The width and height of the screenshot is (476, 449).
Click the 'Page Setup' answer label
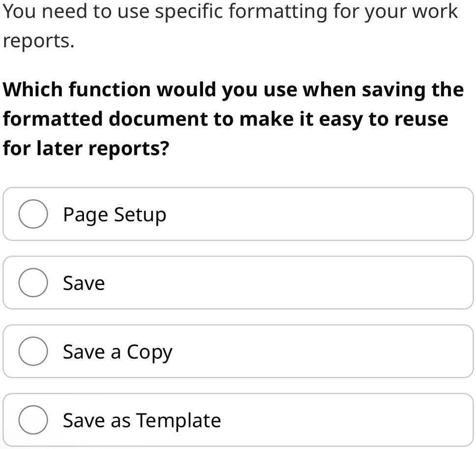[115, 215]
